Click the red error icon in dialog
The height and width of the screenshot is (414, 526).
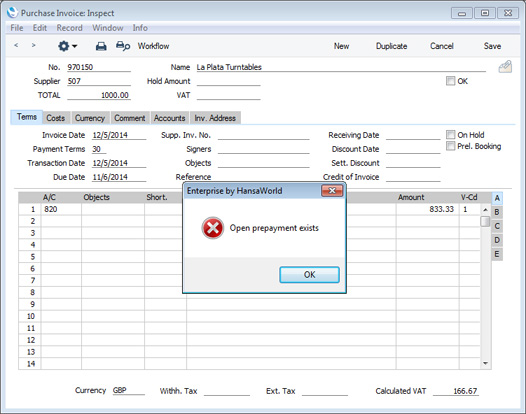213,228
